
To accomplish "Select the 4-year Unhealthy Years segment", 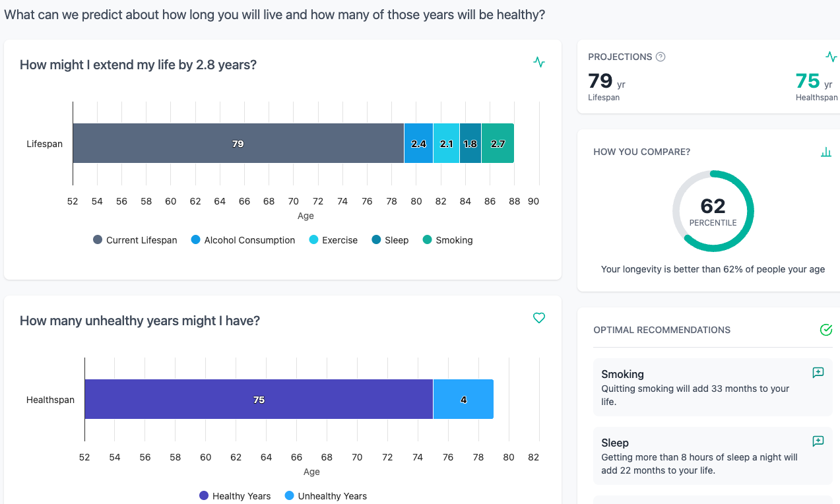I will point(463,399).
